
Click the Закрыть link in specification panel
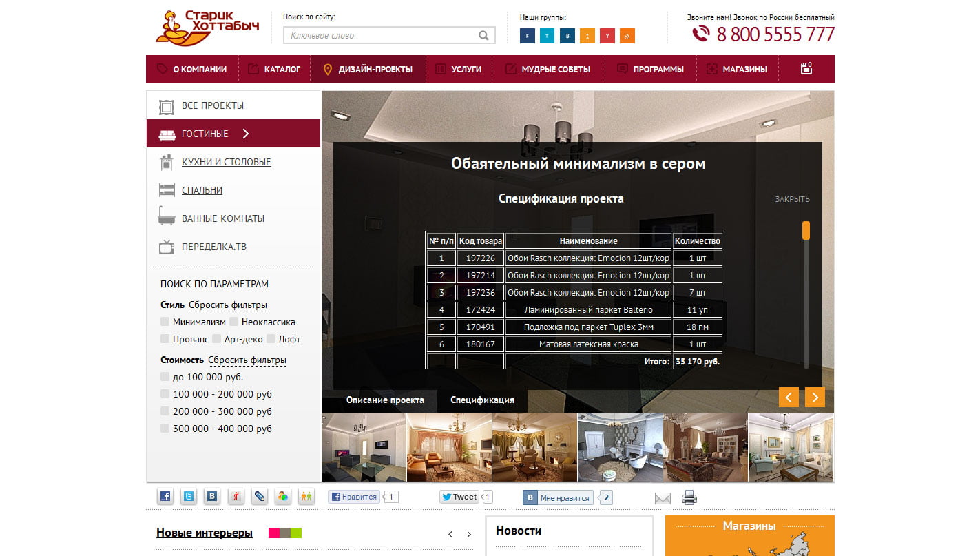click(792, 200)
